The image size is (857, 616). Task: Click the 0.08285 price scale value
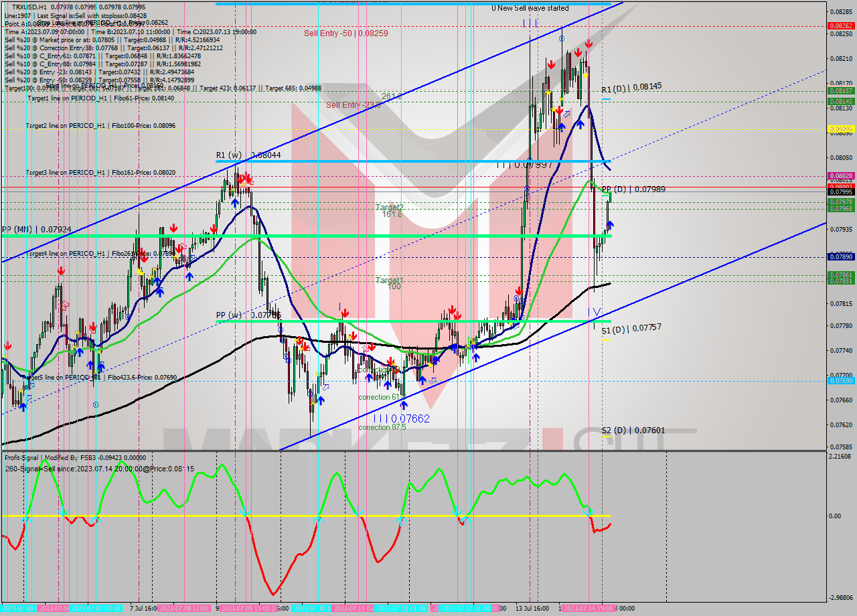(840, 11)
